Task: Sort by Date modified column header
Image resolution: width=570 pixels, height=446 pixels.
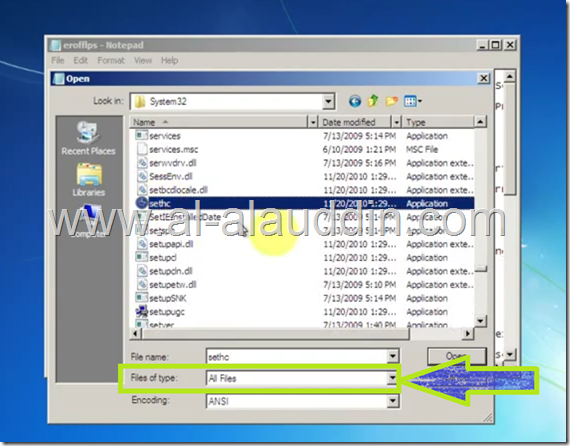Action: 356,122
